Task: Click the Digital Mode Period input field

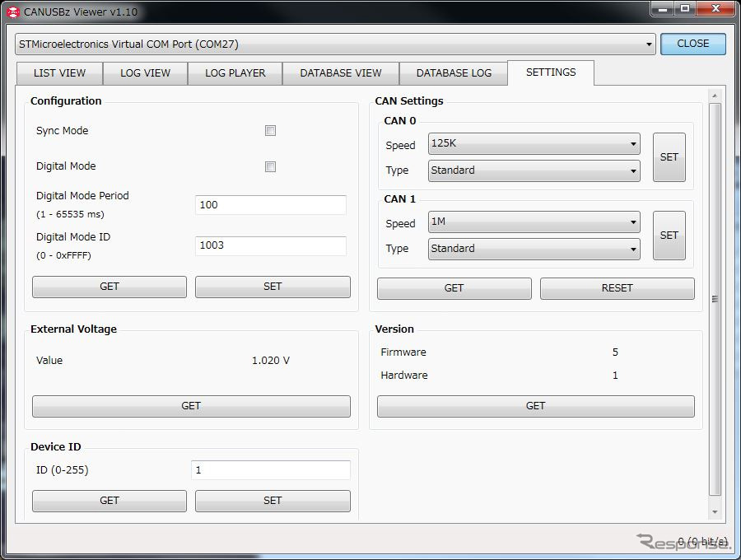Action: tap(271, 205)
